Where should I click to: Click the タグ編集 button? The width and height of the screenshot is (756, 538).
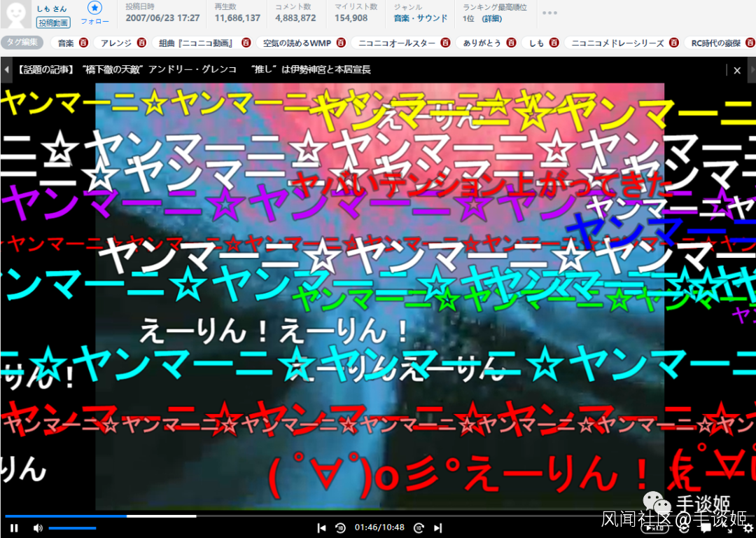[x=22, y=43]
